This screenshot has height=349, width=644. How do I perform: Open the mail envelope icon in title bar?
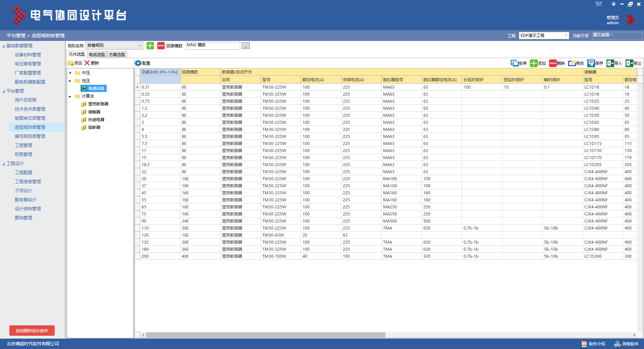coord(599,4)
